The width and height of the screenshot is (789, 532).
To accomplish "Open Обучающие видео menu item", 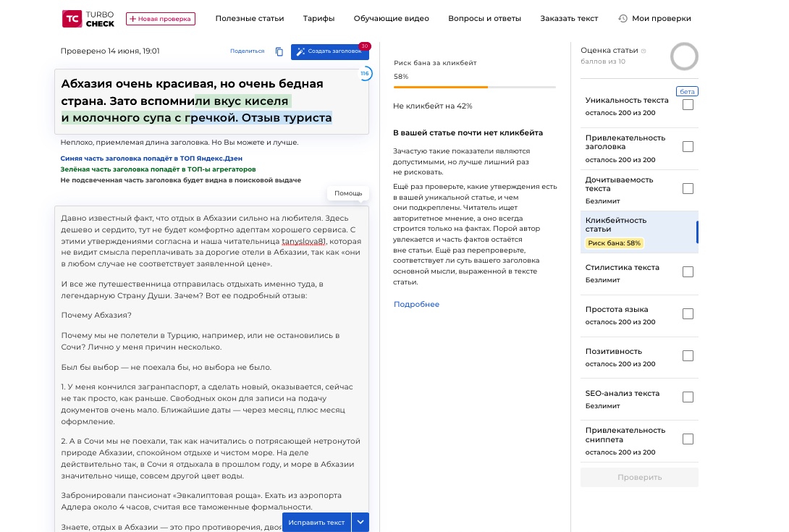I will click(x=391, y=19).
